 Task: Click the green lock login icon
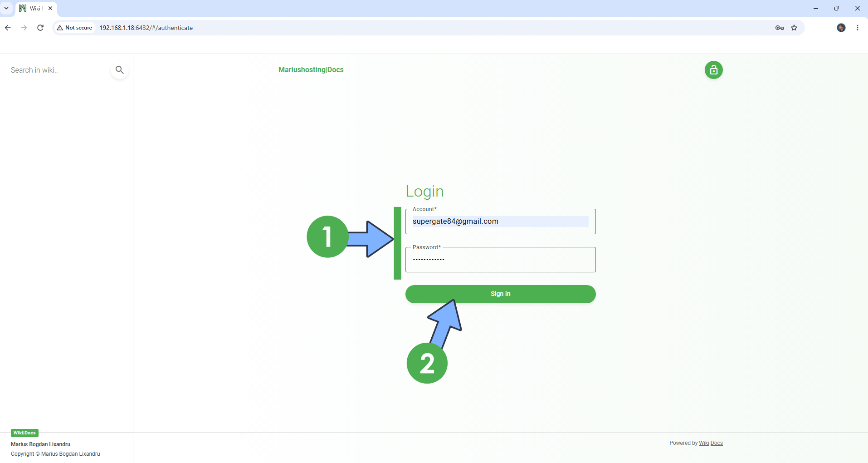pyautogui.click(x=713, y=70)
